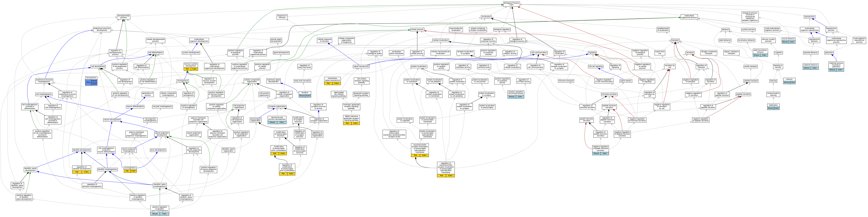Select the "body fluid secretion" node
The image size is (868, 217).
pos(302,81)
